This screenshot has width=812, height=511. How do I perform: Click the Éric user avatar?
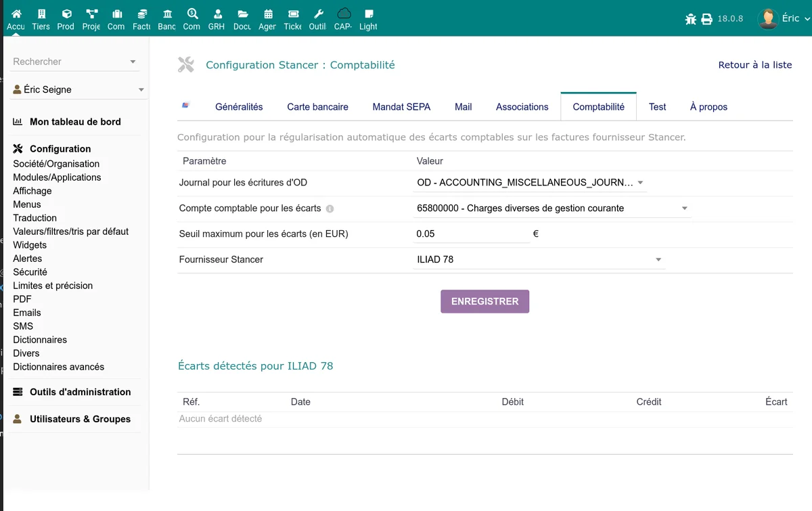[x=768, y=19]
